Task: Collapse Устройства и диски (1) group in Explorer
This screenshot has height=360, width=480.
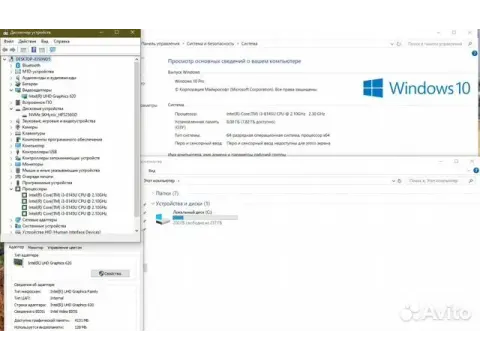Action: coord(153,203)
